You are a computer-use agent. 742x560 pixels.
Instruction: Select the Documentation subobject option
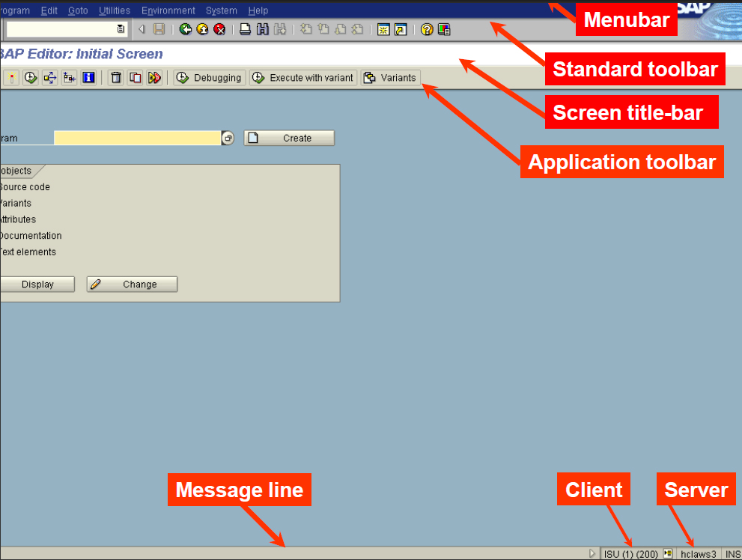pos(31,236)
